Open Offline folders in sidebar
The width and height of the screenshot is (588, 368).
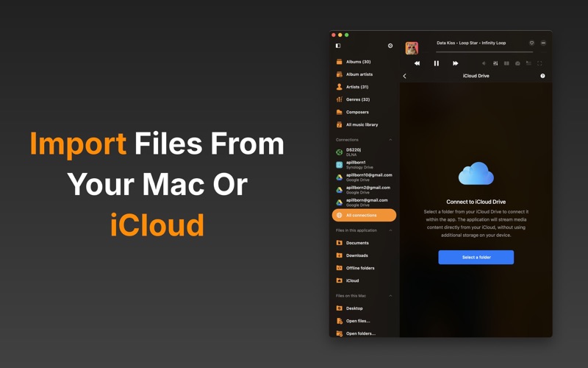pos(364,268)
